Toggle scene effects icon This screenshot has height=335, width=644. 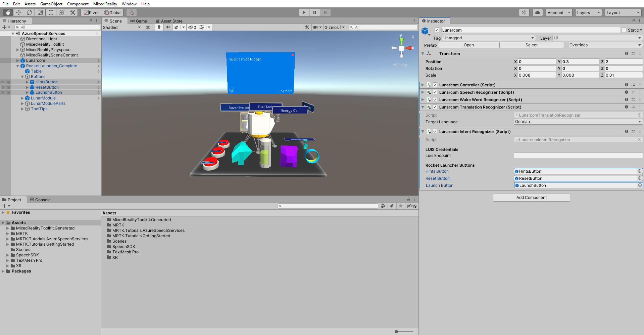(x=176, y=27)
